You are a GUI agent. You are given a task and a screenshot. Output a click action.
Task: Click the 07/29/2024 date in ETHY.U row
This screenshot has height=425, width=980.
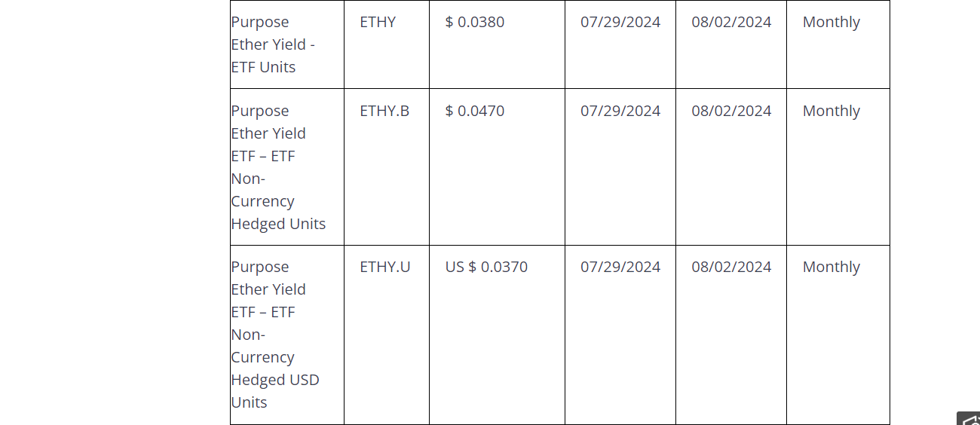[620, 268]
